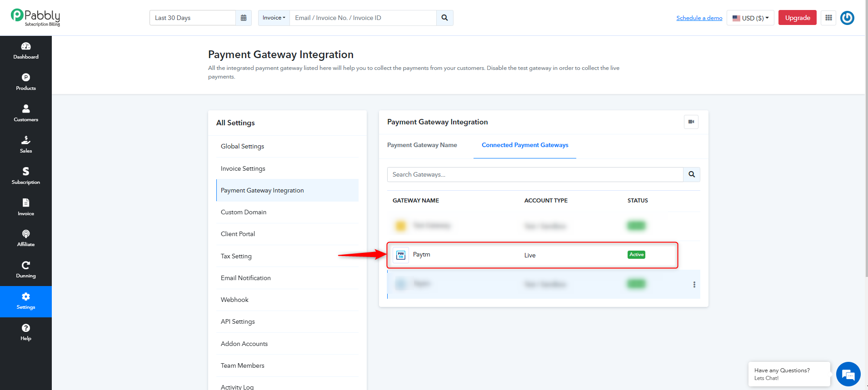Click the video tutorial camera icon

(691, 122)
